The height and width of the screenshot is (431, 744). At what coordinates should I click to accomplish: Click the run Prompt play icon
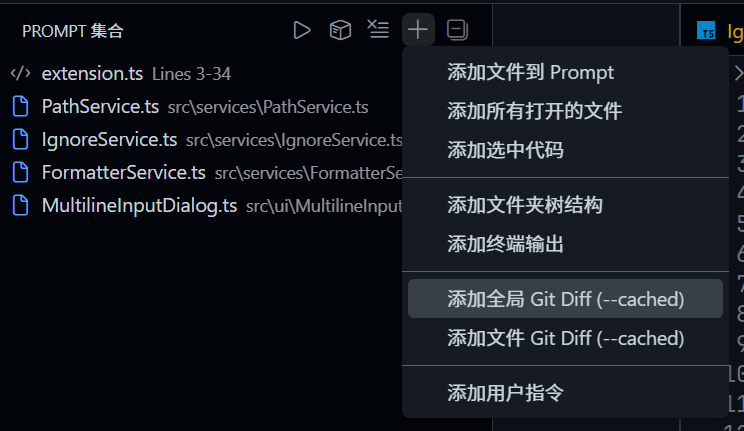pos(302,30)
